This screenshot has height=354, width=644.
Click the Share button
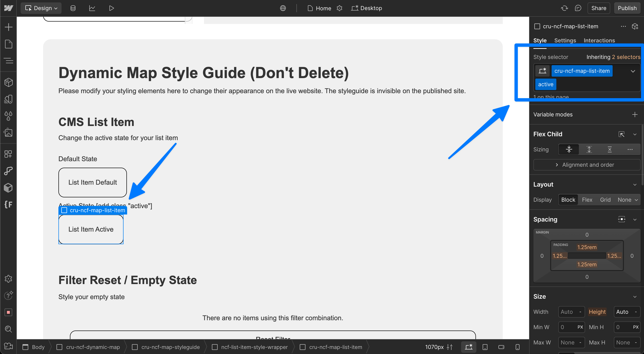[599, 8]
